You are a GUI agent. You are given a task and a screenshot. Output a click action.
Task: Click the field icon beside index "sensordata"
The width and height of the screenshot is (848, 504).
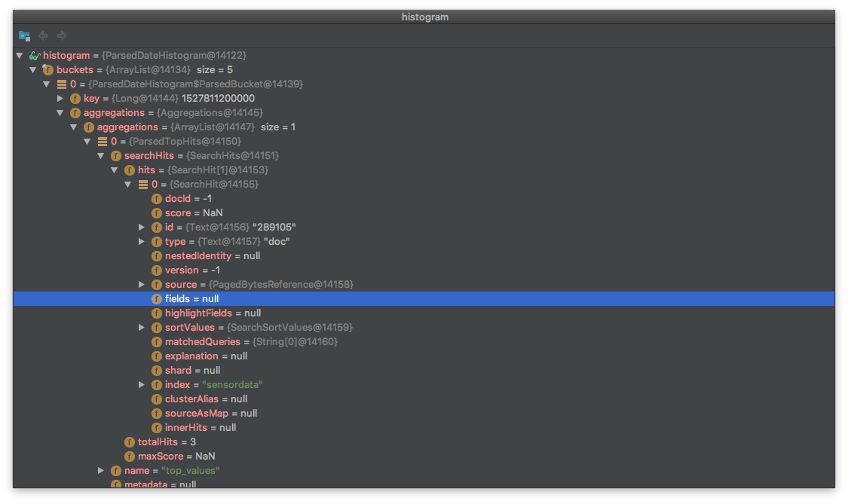coord(156,384)
